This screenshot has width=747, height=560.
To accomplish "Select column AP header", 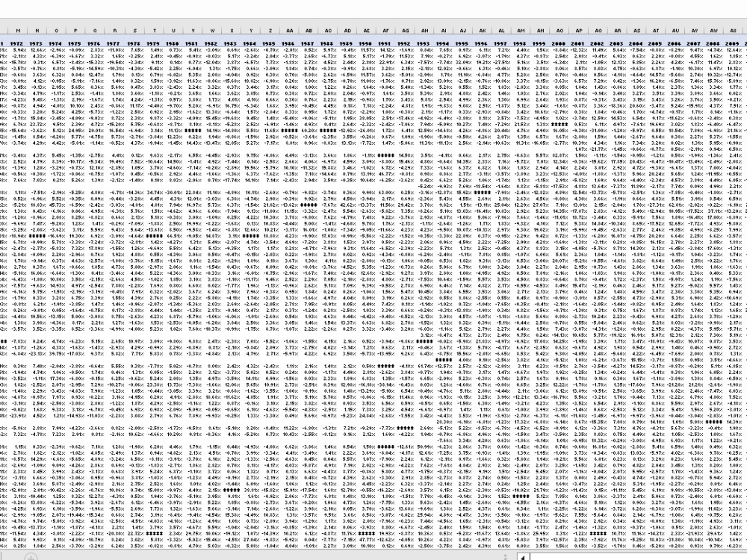I will tap(579, 31).
